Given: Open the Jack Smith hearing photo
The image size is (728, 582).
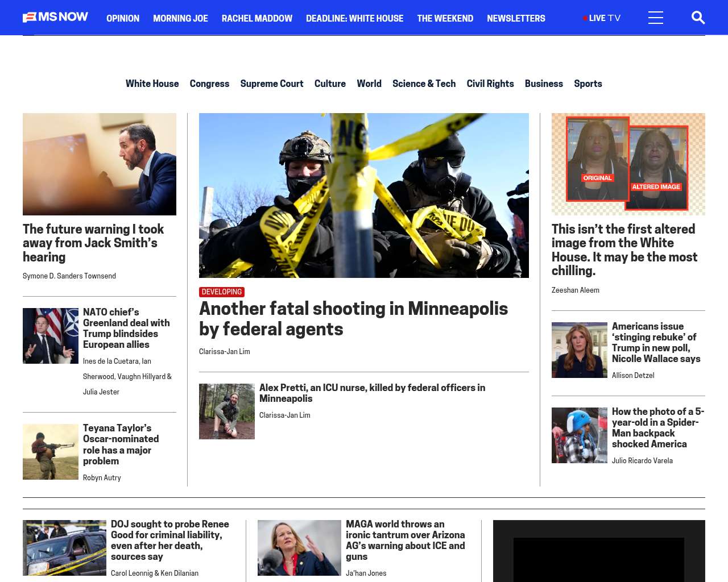Looking at the screenshot, I should [x=100, y=164].
